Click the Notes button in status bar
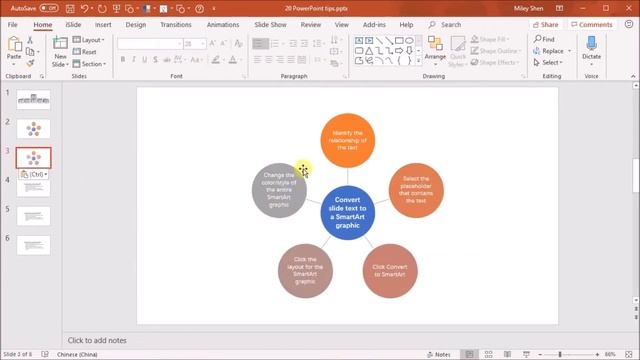This screenshot has height=360, width=640. click(439, 355)
